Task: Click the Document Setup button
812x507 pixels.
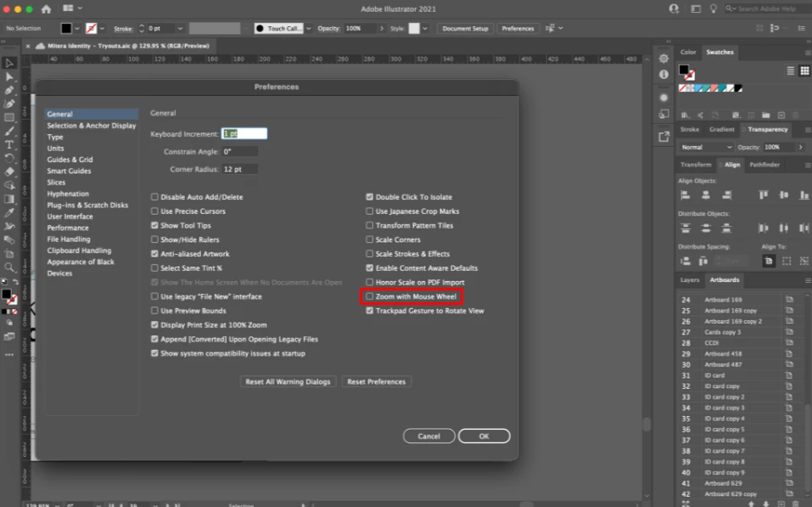Action: 465,29
